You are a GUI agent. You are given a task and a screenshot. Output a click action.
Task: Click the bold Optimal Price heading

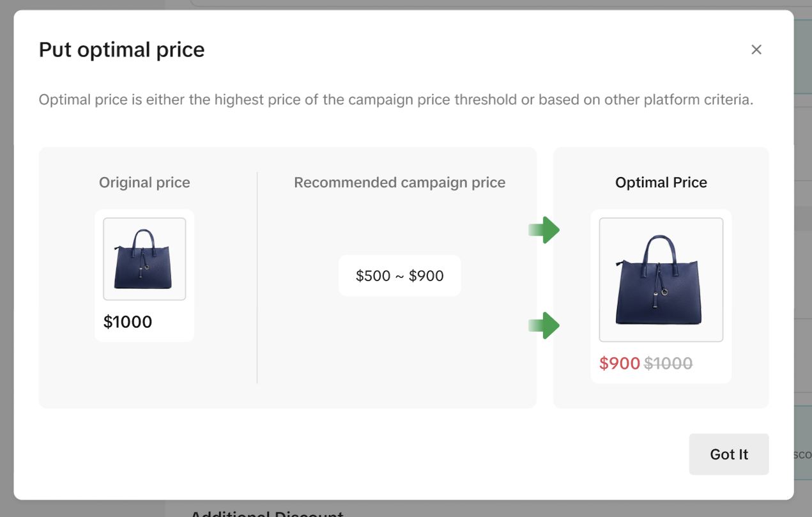(x=661, y=183)
